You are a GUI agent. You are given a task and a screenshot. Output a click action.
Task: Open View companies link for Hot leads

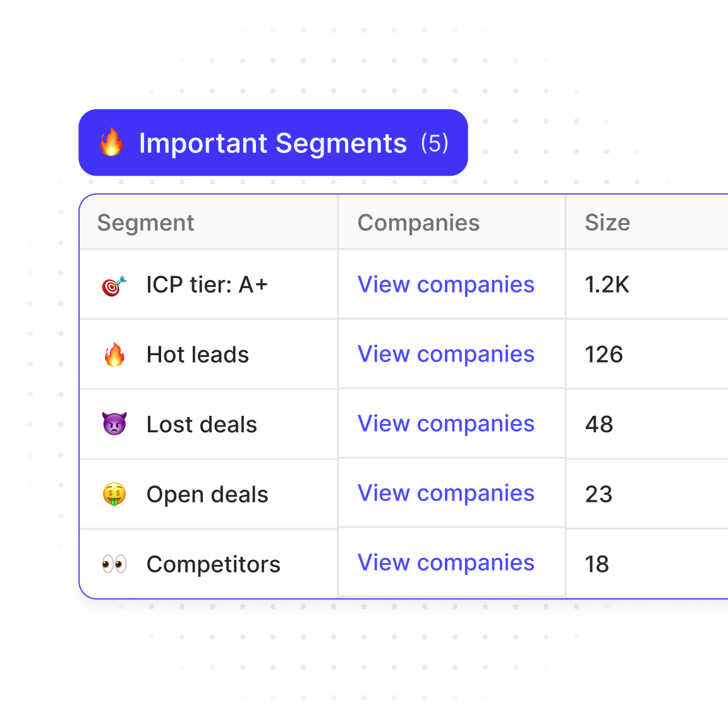[446, 355]
